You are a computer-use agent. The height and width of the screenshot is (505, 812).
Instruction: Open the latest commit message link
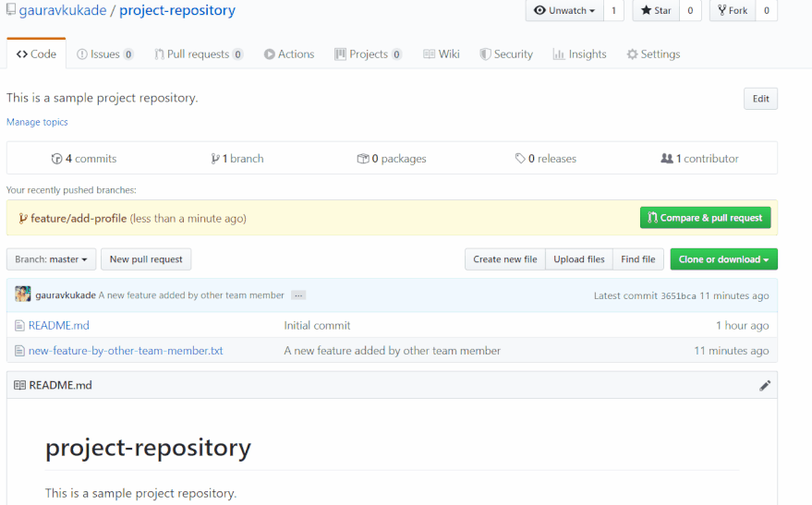click(191, 295)
